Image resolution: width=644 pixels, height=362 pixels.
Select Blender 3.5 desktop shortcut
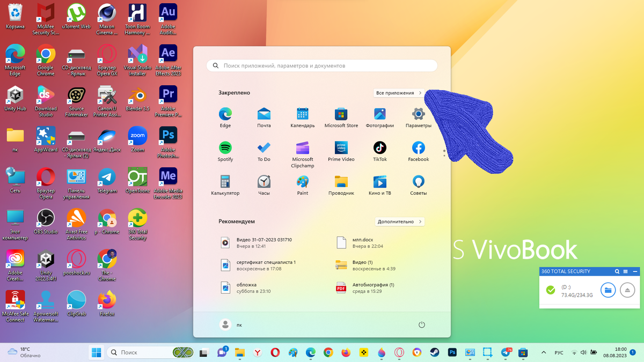(138, 100)
